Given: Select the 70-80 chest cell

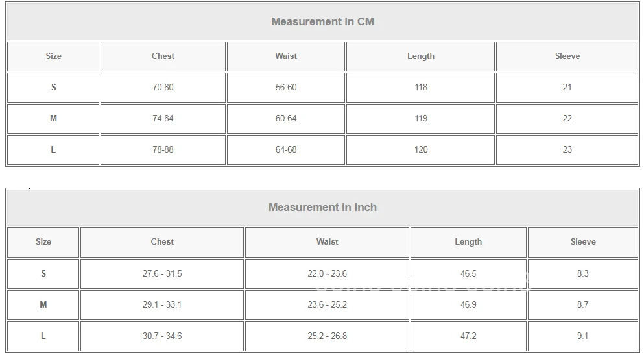Looking at the screenshot, I should pyautogui.click(x=163, y=88).
